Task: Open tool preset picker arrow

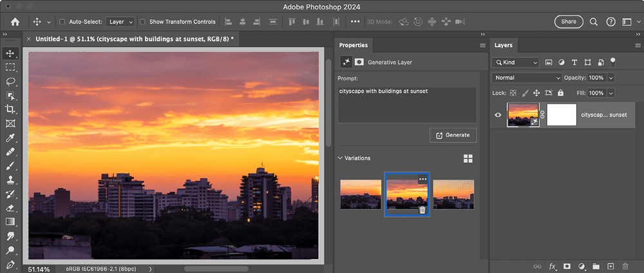Action: [49, 22]
